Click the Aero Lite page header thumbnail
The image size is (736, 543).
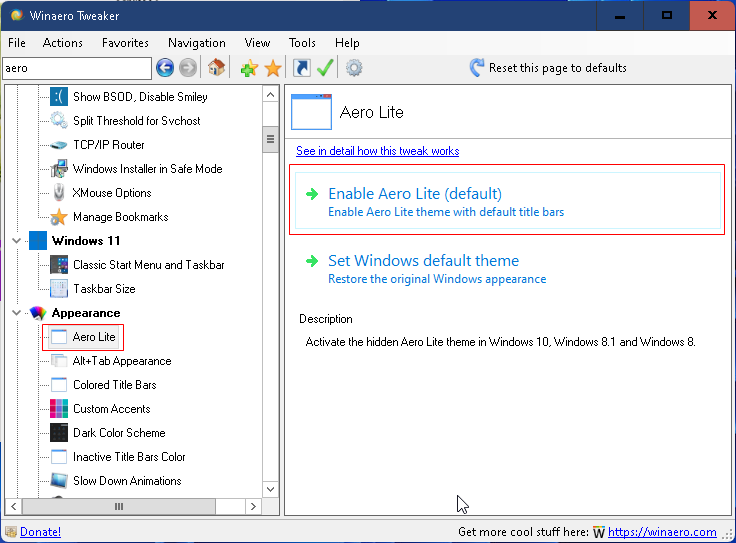(311, 112)
